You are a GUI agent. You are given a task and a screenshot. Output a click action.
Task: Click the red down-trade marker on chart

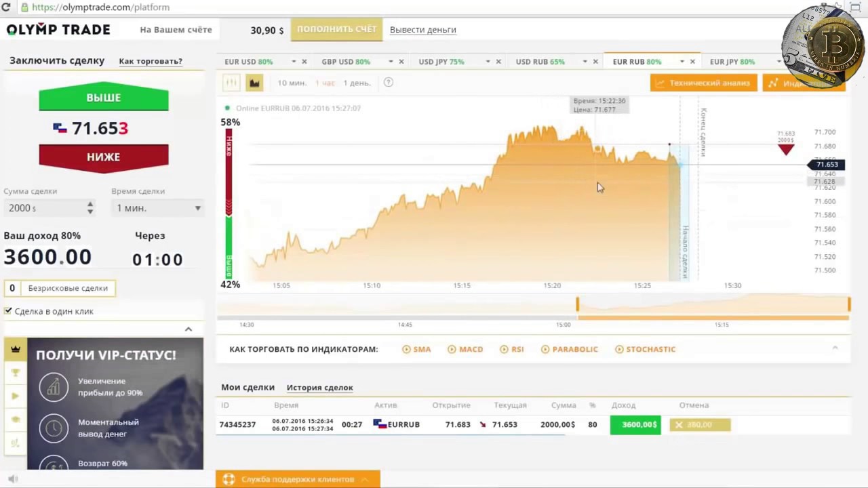point(786,150)
